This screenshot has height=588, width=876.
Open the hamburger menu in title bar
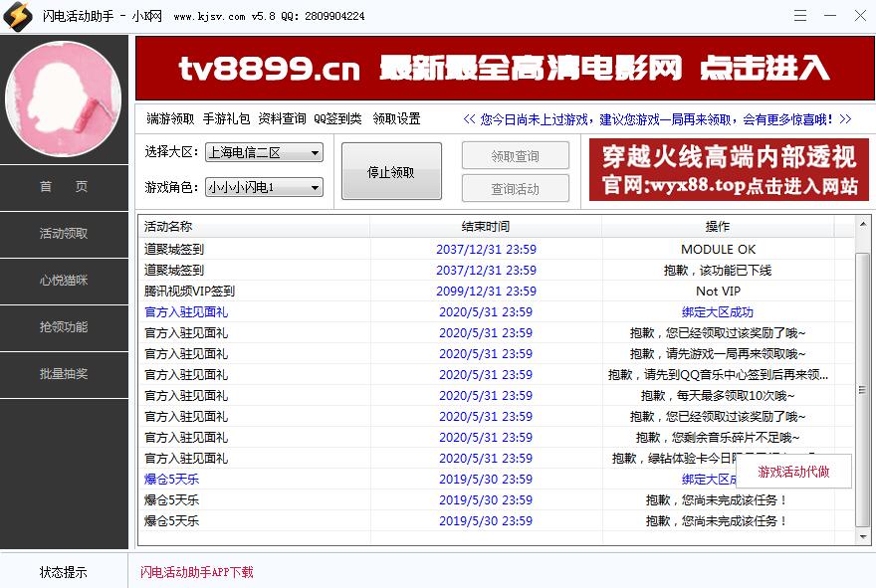click(x=799, y=16)
